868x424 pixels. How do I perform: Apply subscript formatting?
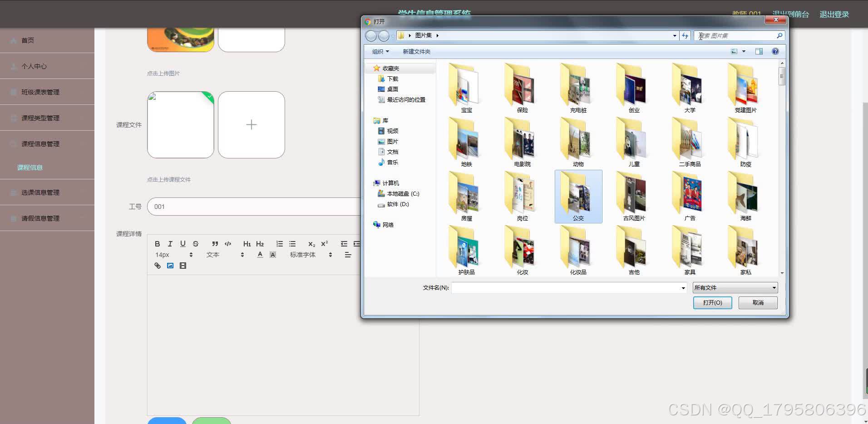click(311, 244)
